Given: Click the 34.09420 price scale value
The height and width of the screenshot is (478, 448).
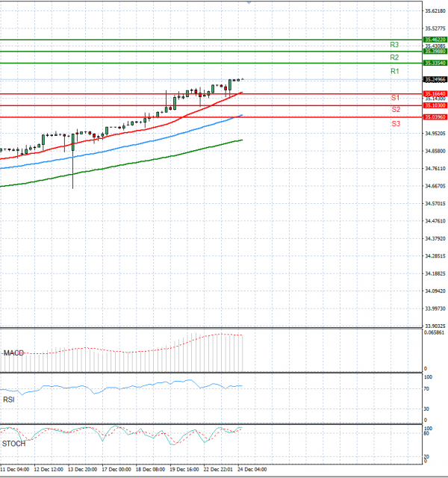Looking at the screenshot, I should point(435,291).
